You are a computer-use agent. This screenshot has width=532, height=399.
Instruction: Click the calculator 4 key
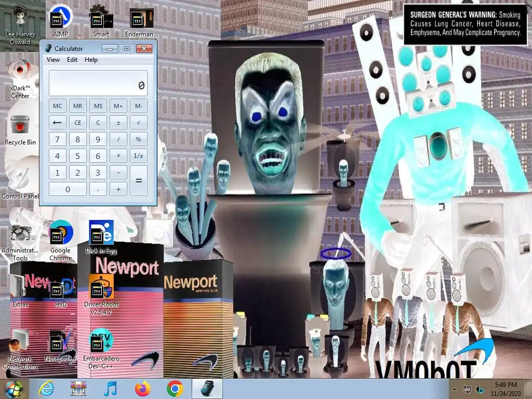pos(57,156)
